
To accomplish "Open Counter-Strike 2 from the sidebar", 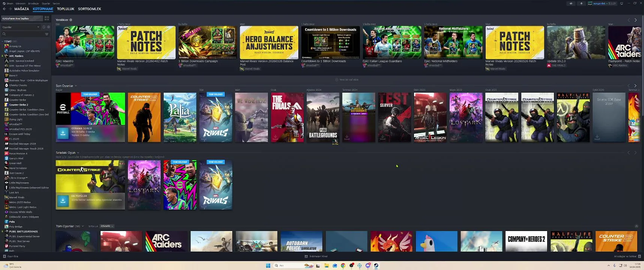I will (18, 105).
